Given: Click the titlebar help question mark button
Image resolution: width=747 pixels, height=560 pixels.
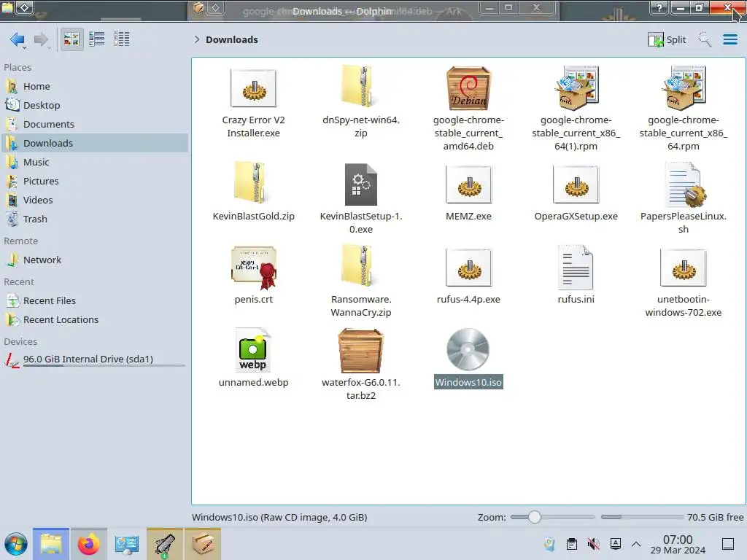Looking at the screenshot, I should click(x=659, y=7).
